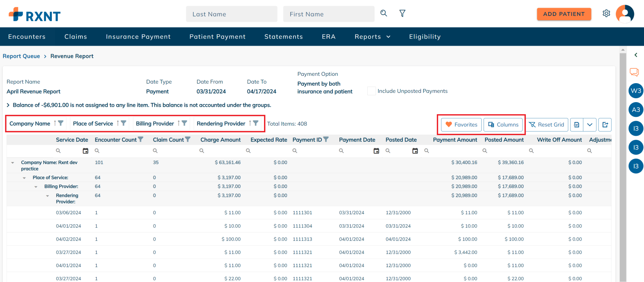Open the Reports dropdown menu

tap(373, 37)
